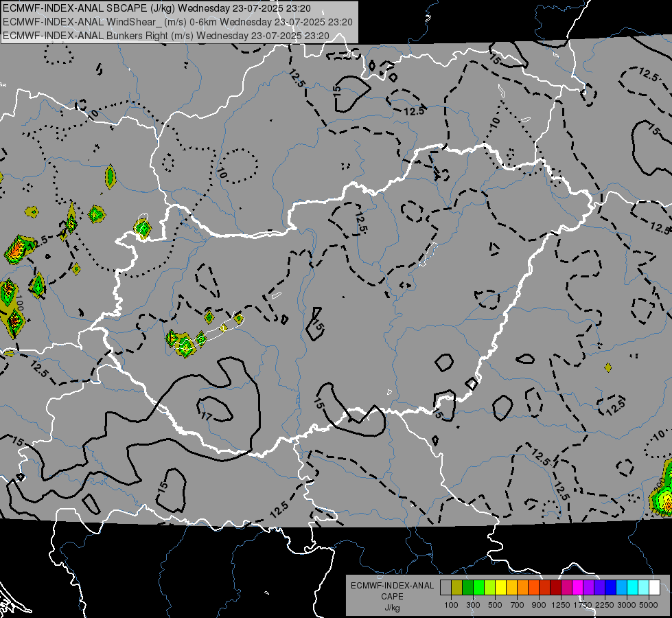Image resolution: width=672 pixels, height=618 pixels.
Task: Pick the olive swatch in the CAPE legend
Action: pyautogui.click(x=456, y=588)
